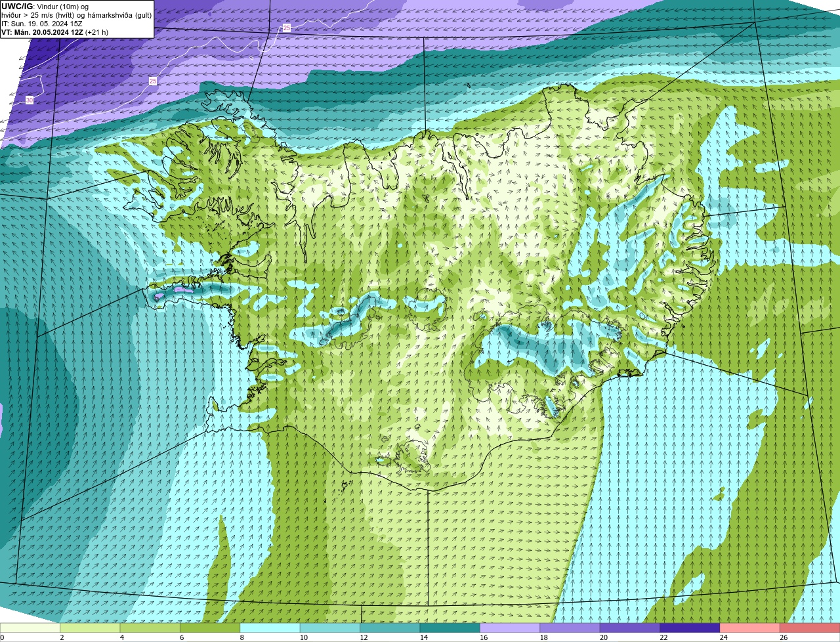Pick the 12–14 m/s teal legend swatch
Viewport: 840px width, 642px height.
tap(390, 628)
